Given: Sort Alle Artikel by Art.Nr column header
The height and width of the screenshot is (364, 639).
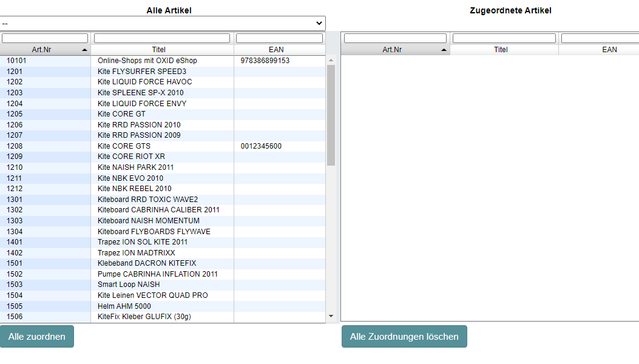Looking at the screenshot, I should pos(46,50).
